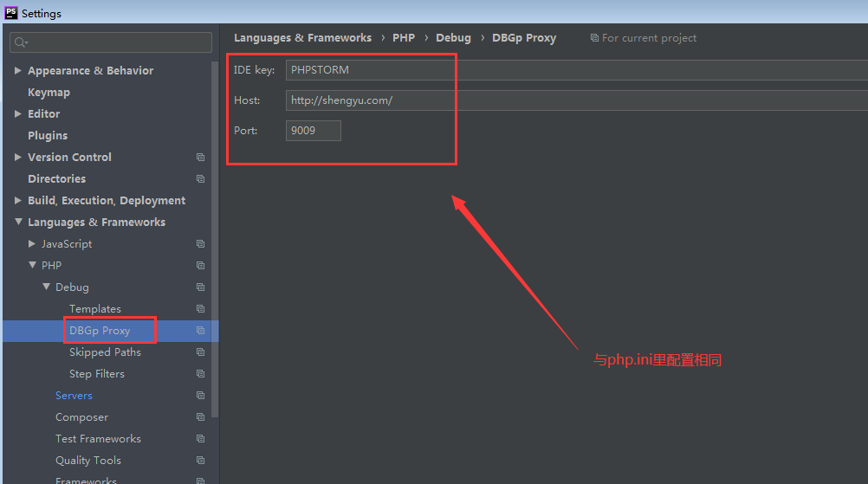Click project-level icon beside Skipped Paths

[200, 352]
